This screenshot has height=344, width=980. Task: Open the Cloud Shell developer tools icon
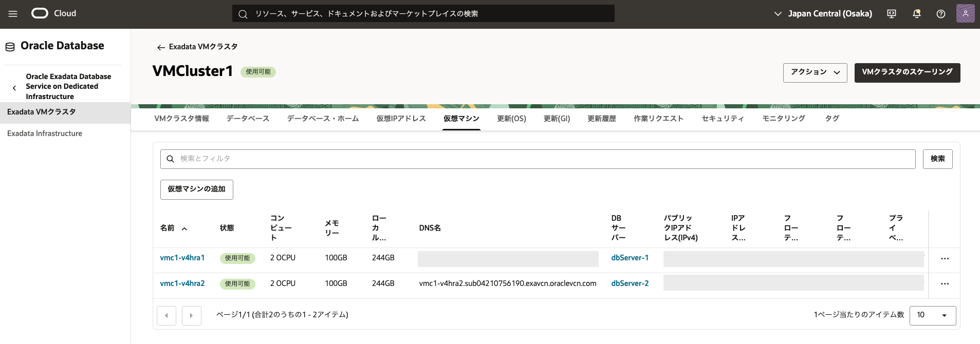click(x=892, y=14)
